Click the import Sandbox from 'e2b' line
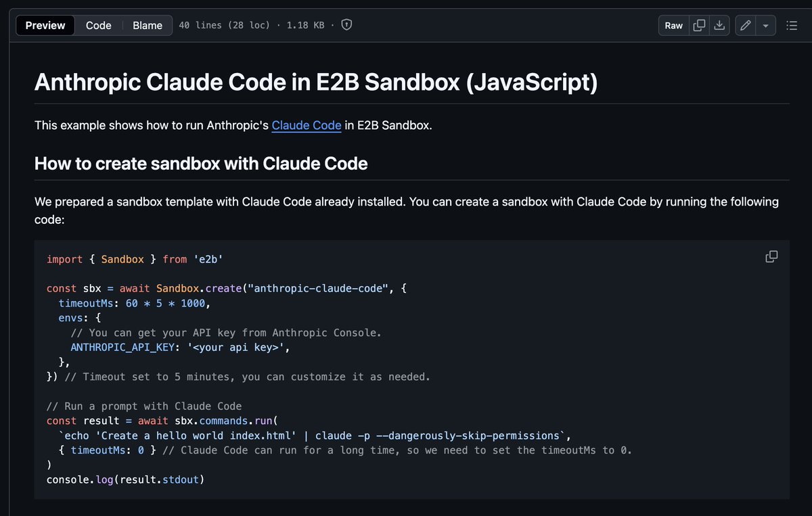 [x=135, y=259]
